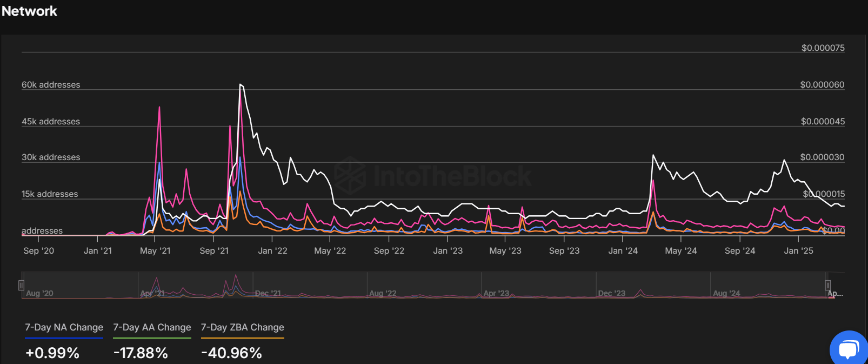The height and width of the screenshot is (364, 868).
Task: Click the +0.99% NA change value
Action: 52,353
